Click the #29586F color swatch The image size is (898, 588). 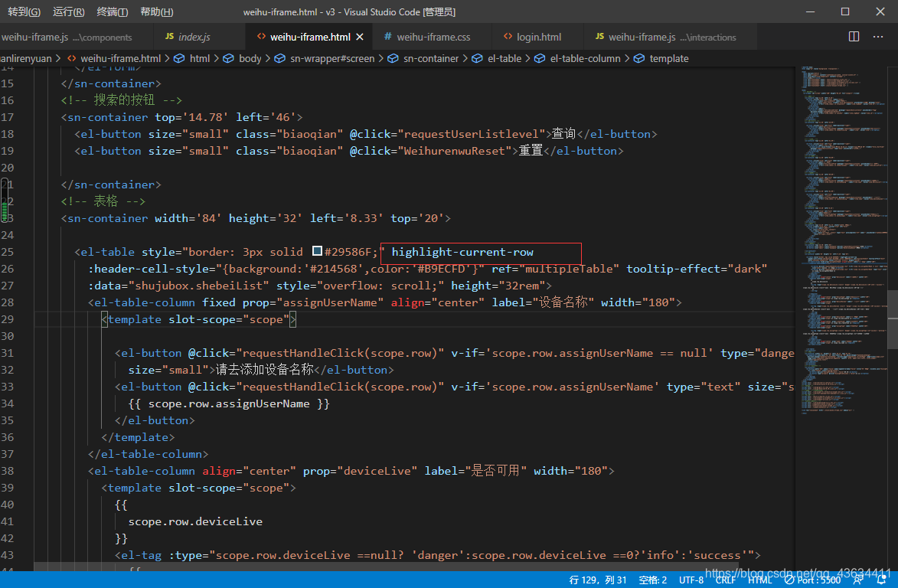pos(317,250)
